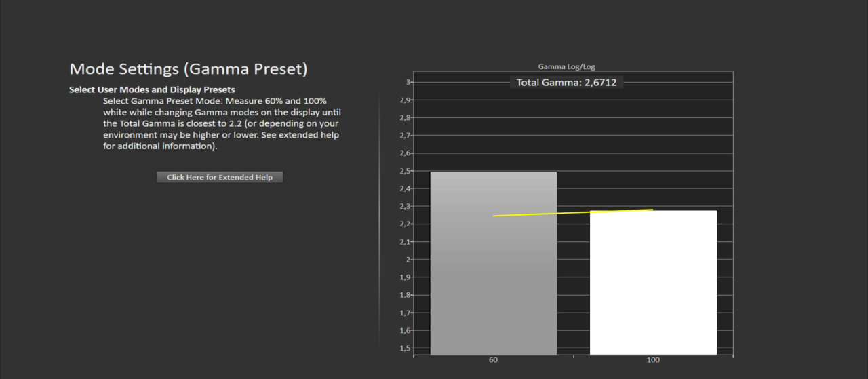Viewport: 868px width, 379px height.
Task: Click the Total Gamma readout label
Action: click(x=566, y=83)
